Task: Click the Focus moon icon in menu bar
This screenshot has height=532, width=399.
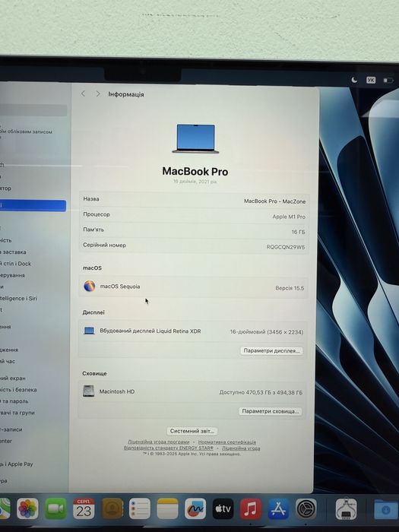Action: pos(354,80)
